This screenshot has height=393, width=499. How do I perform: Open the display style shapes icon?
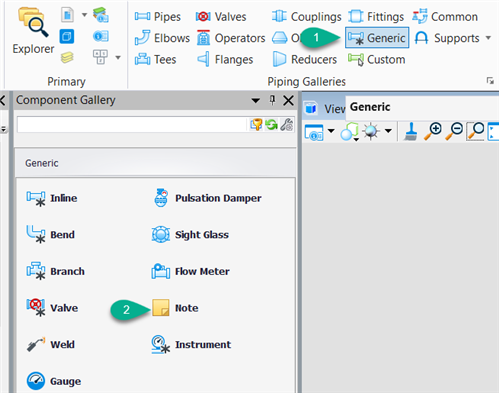(349, 132)
